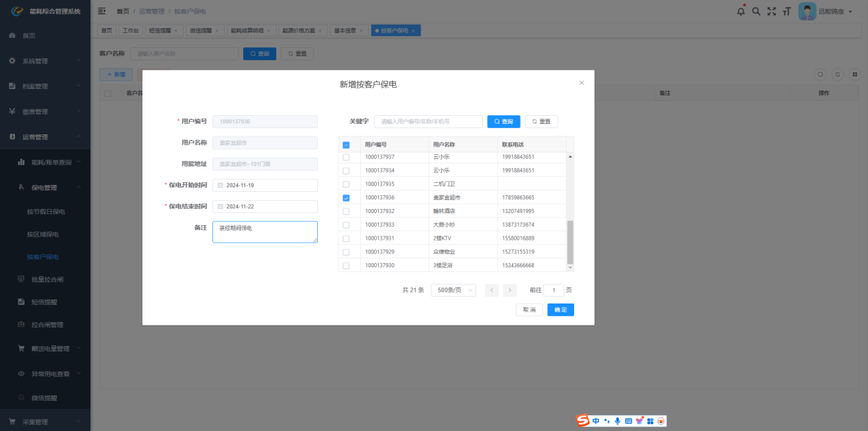Viewport: 868px width, 431px height.
Task: Open the global search magnifier icon
Action: (x=756, y=12)
